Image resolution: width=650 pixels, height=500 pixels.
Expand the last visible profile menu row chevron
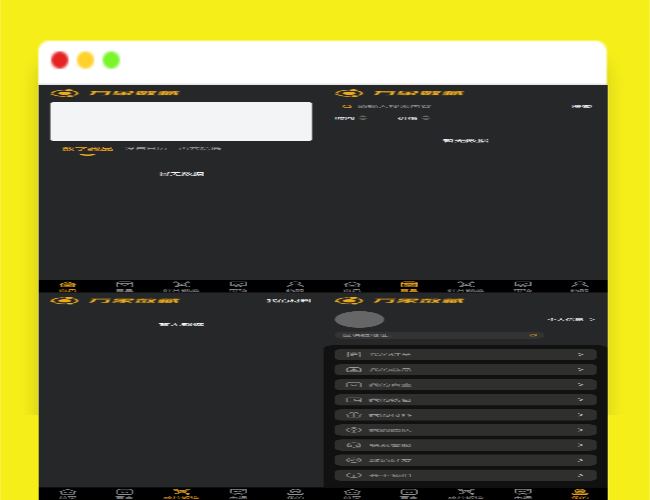[581, 475]
